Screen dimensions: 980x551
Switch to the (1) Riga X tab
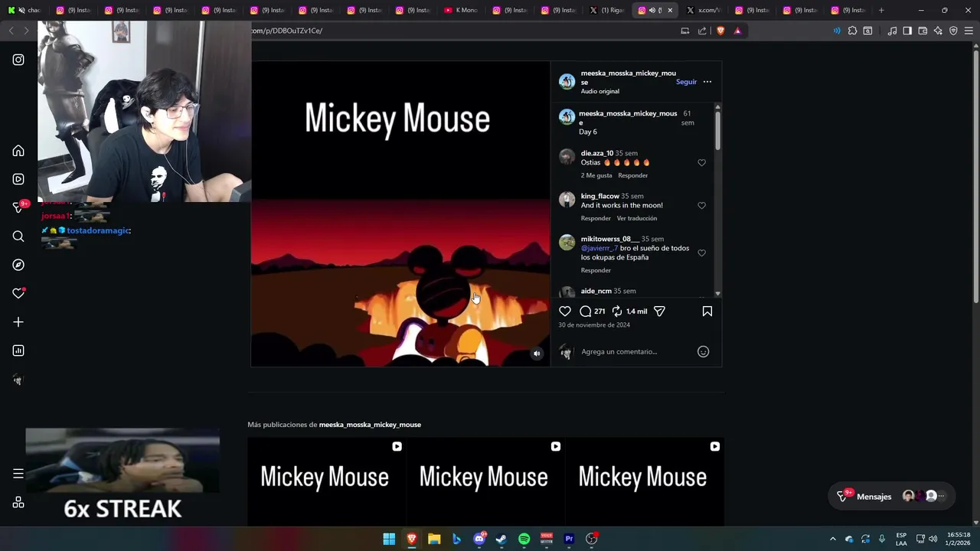point(607,10)
